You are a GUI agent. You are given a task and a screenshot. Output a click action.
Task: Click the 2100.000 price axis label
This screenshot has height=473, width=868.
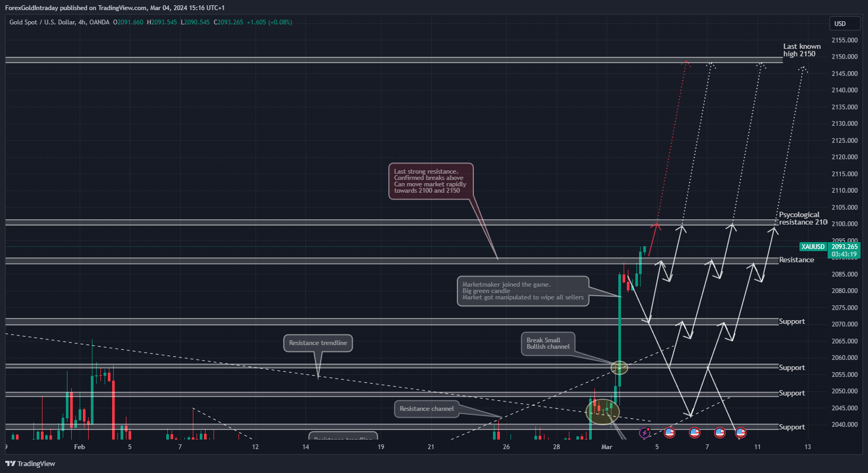click(x=845, y=224)
